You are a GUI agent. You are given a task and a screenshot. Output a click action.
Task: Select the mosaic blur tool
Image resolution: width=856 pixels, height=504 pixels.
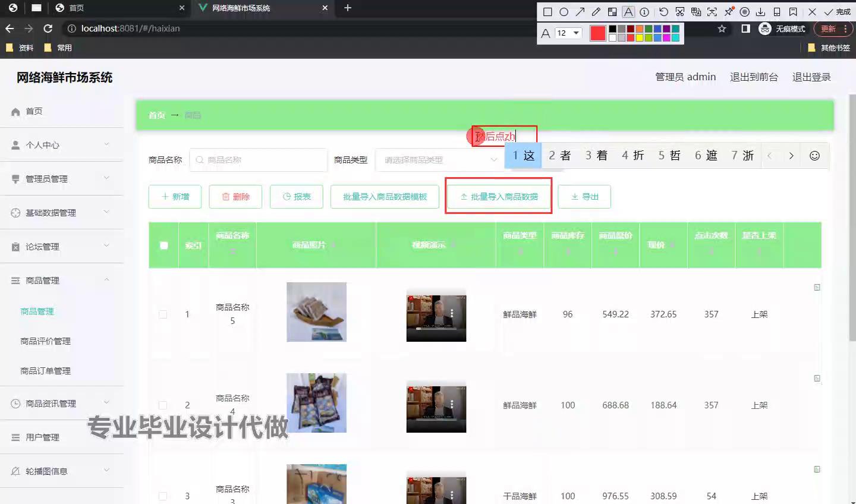(x=612, y=12)
